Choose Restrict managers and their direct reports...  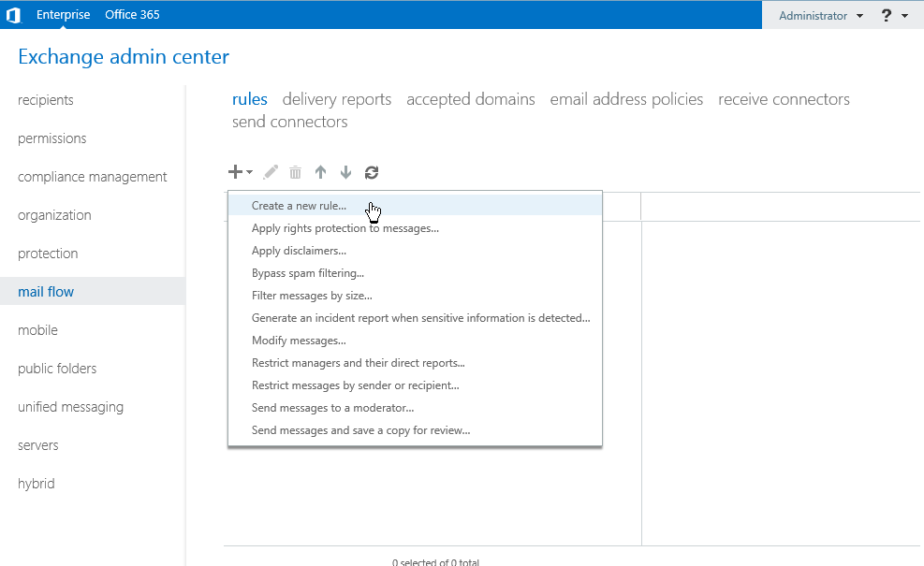(415, 363)
